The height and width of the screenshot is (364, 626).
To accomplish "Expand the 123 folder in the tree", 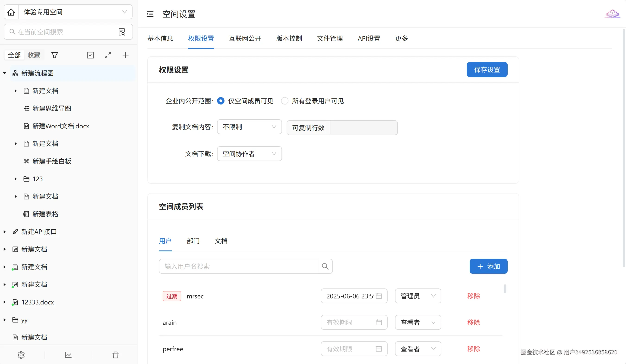I will [x=16, y=179].
